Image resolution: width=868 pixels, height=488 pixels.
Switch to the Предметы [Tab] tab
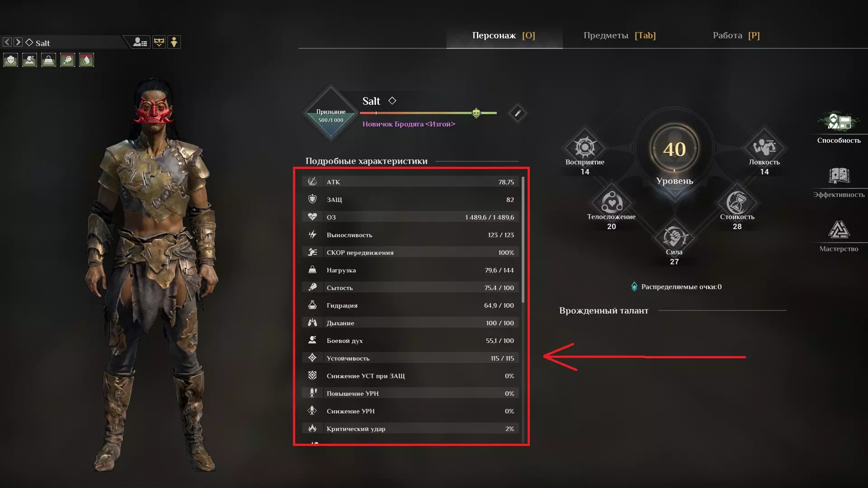pos(619,35)
